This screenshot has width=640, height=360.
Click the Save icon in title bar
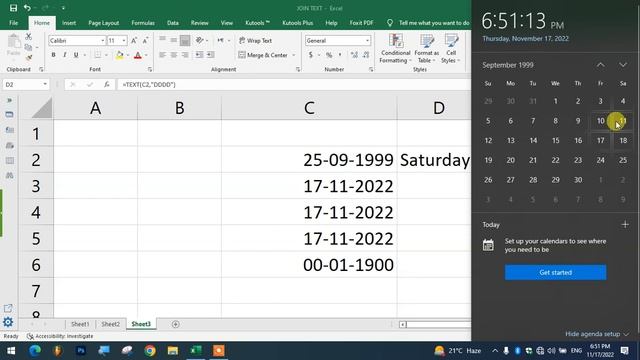tap(13, 8)
